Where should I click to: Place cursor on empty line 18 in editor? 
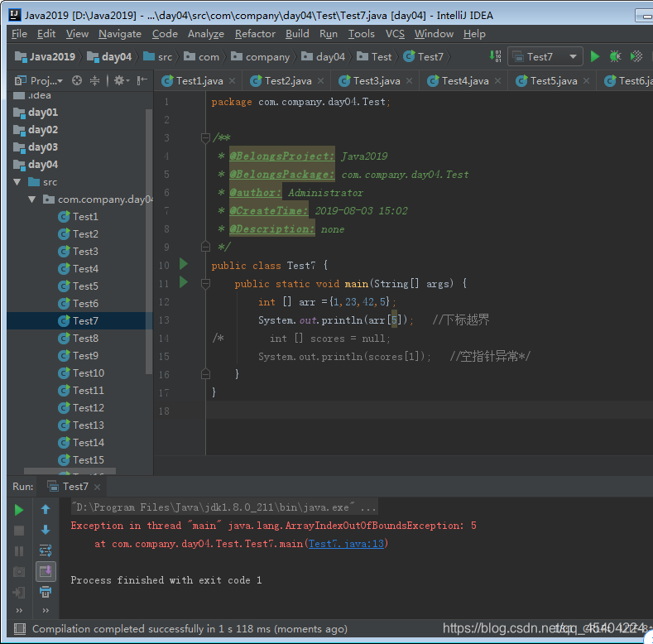pos(429,411)
